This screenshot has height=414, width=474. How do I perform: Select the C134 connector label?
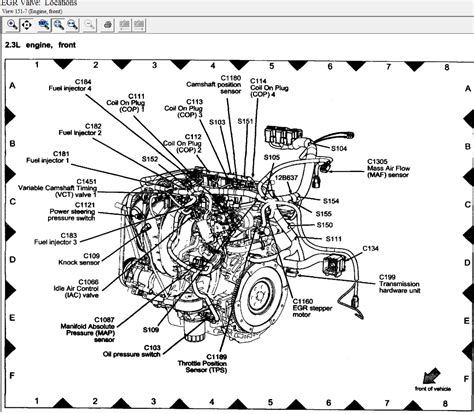point(371,249)
